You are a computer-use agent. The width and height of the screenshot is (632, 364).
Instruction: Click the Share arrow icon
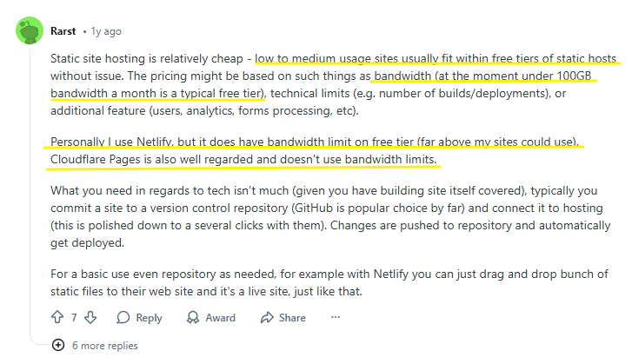click(x=265, y=318)
